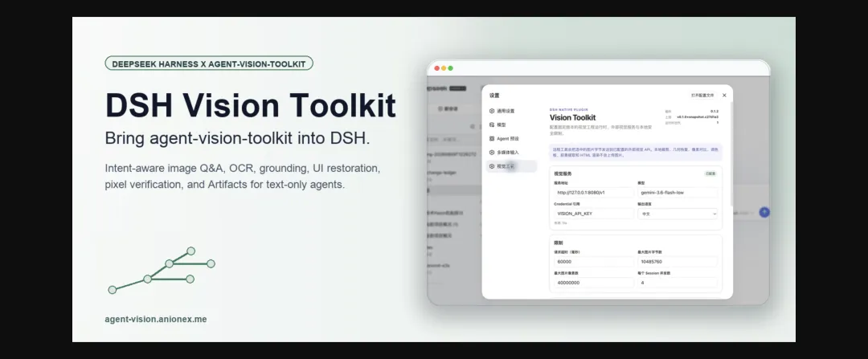Image resolution: width=868 pixels, height=359 pixels.
Task: Click the green fullscreen window light
Action: [x=451, y=68]
